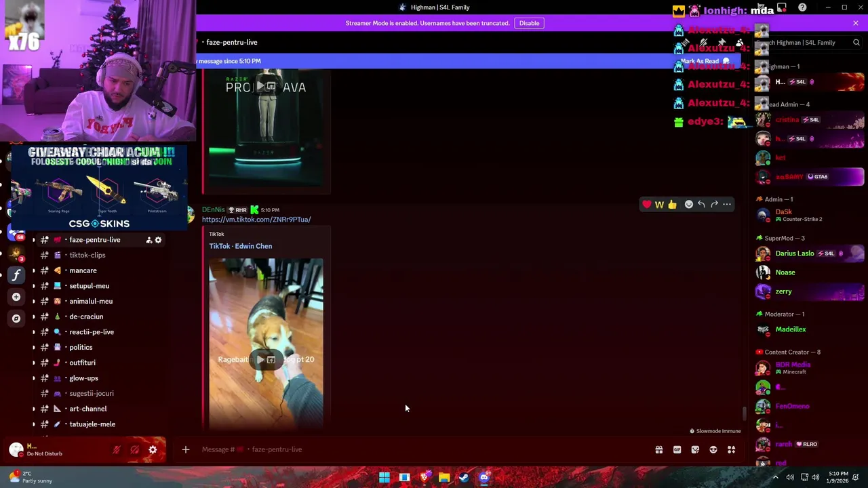Open add reaction emoji on message toolbar
Viewport: 868px width, 488px height.
pos(688,204)
